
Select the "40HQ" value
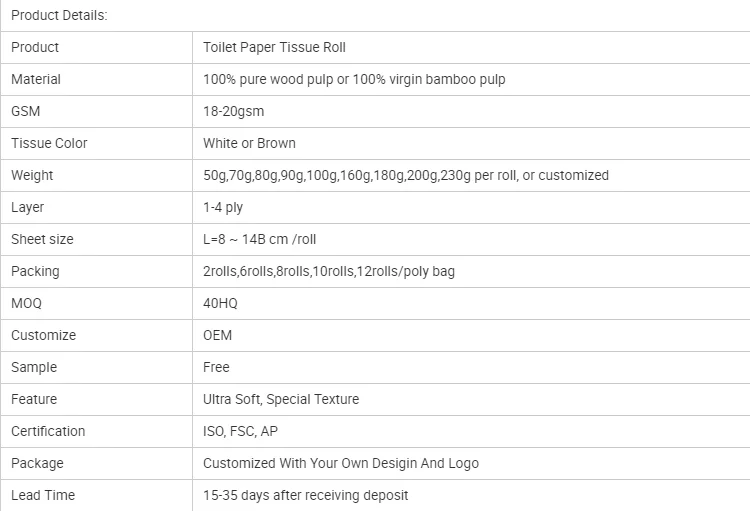[220, 303]
